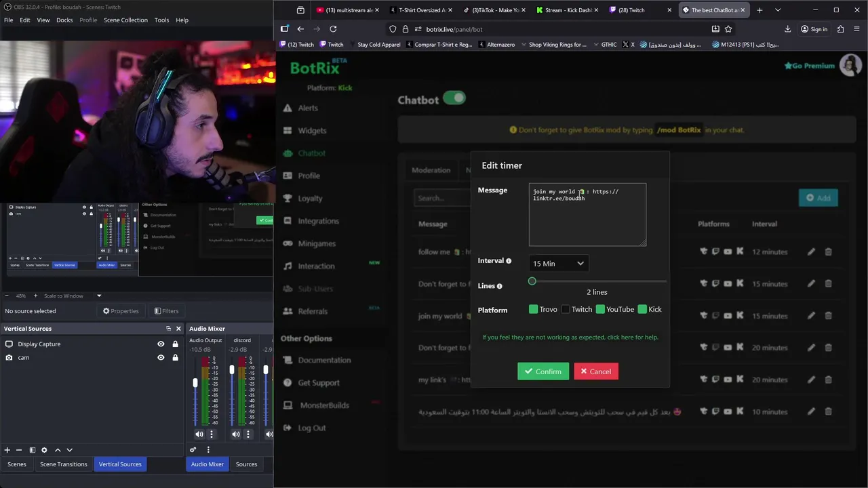Screen dimensions: 868x488
Task: Open the user avatar in BotRix header
Action: [x=850, y=65]
